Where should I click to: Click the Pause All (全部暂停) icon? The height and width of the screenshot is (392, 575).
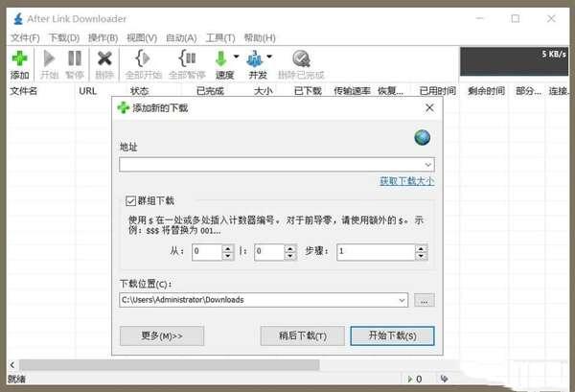[x=187, y=59]
